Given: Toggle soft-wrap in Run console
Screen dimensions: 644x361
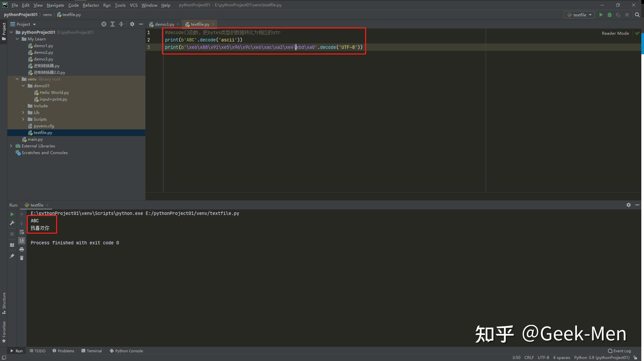Looking at the screenshot, I should [x=22, y=232].
